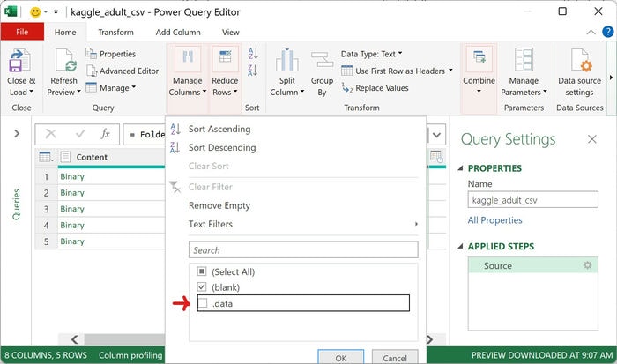Click the Manage Columns icon

(x=188, y=58)
